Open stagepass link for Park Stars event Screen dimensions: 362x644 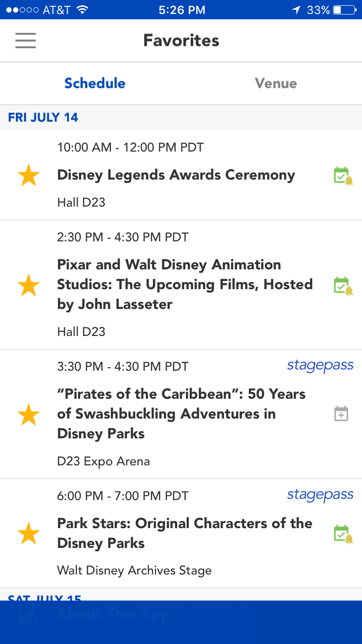320,495
